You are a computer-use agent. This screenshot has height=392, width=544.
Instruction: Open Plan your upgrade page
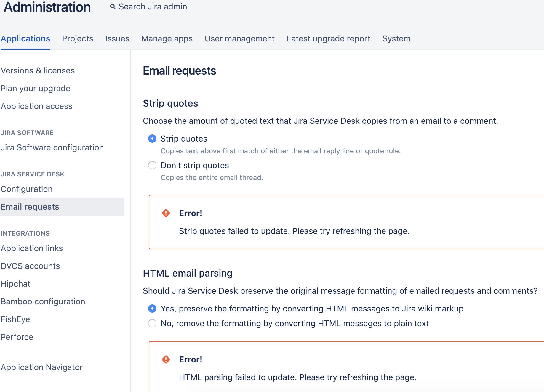point(36,88)
